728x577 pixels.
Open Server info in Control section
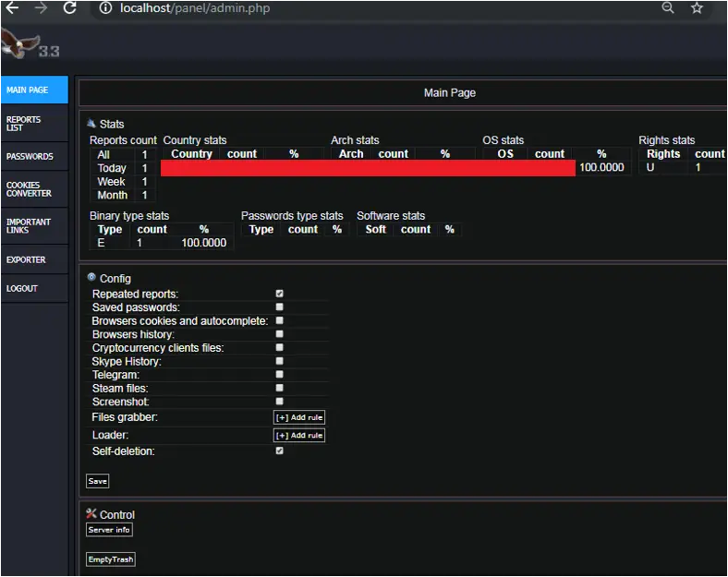(x=109, y=530)
